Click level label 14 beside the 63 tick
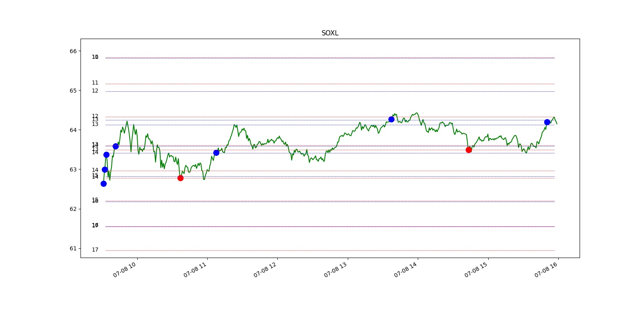644x322 pixels. 95,170
